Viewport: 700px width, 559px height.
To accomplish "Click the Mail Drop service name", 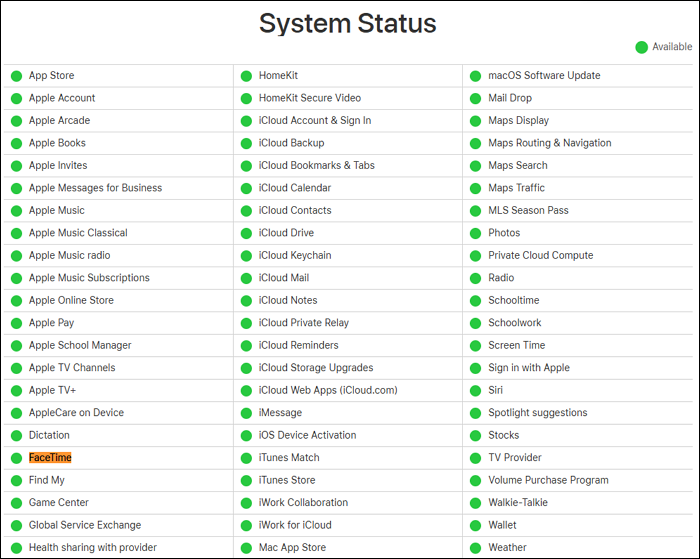I will click(510, 98).
